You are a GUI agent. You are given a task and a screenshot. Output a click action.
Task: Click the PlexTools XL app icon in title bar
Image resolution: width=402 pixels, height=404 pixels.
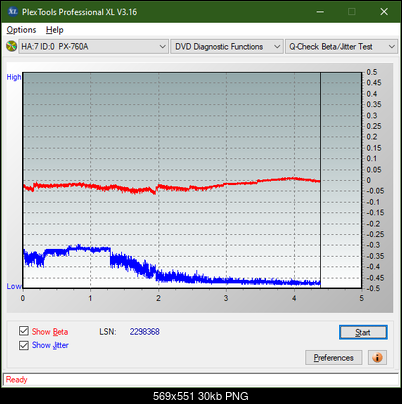coord(12,12)
